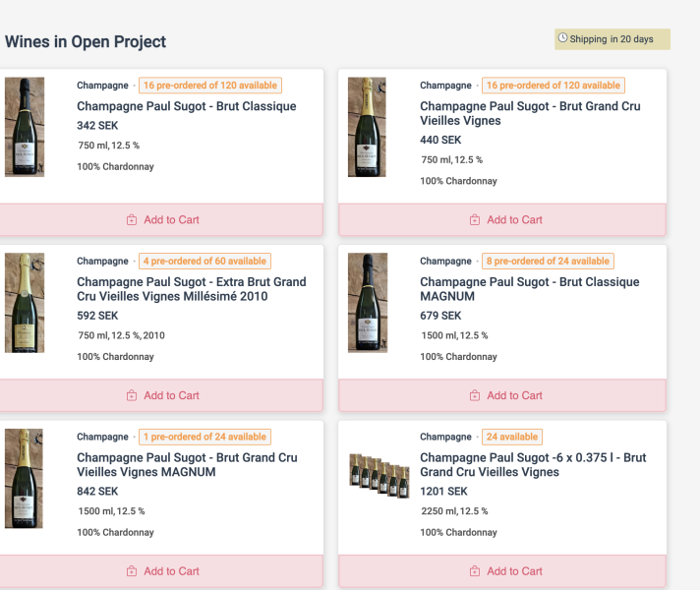
Task: Click the clock icon in shipping badge
Action: (x=563, y=38)
